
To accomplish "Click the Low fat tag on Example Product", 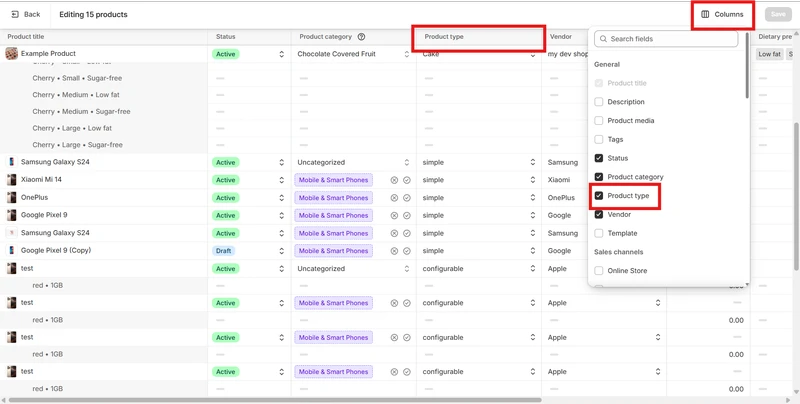I will point(769,54).
